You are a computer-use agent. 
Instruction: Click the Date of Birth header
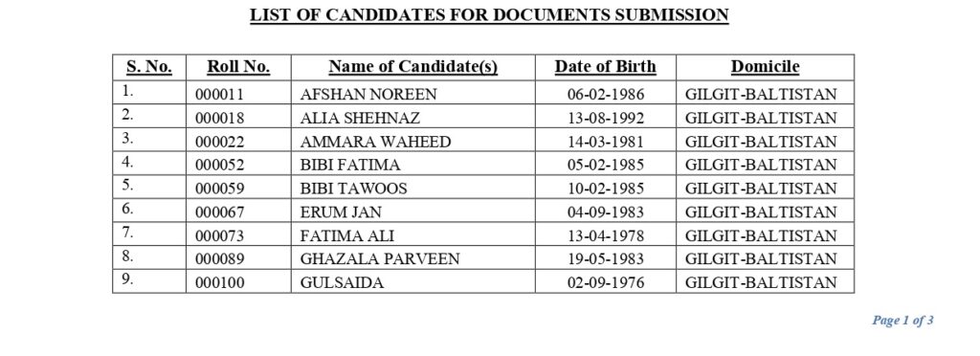[x=606, y=67]
